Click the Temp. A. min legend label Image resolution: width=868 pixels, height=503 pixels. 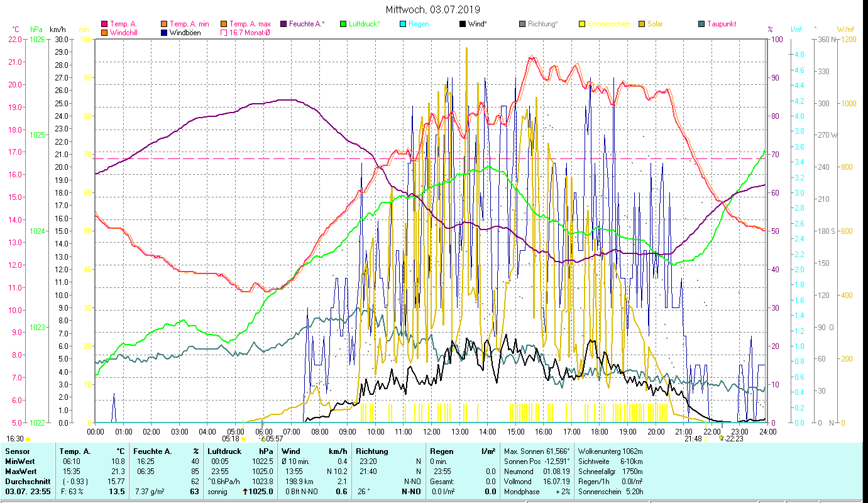pyautogui.click(x=189, y=25)
